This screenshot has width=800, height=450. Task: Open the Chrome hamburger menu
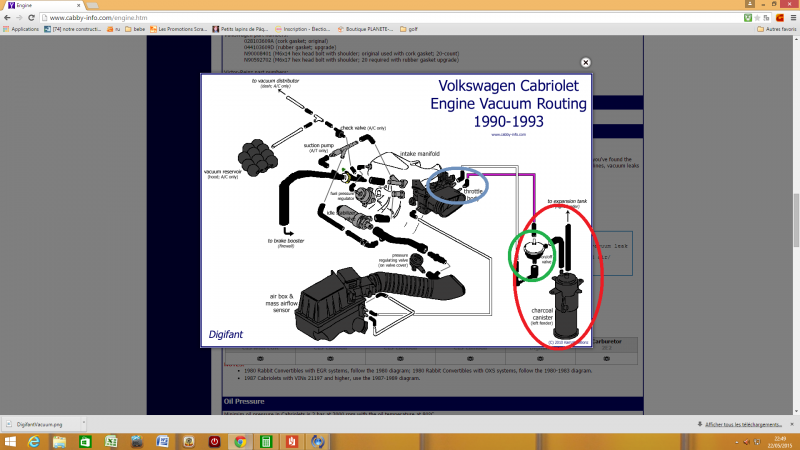pyautogui.click(x=793, y=17)
